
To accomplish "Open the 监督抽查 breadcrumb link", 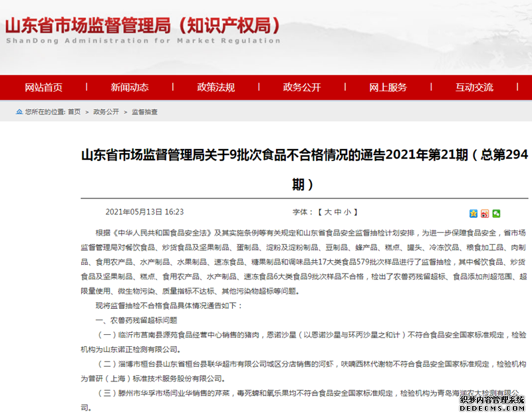I will tap(144, 112).
